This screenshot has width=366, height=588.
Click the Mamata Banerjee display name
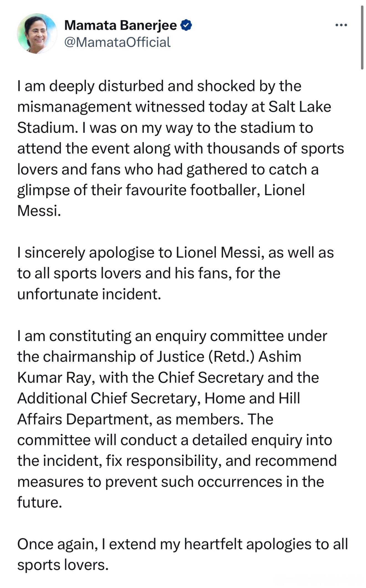coord(120,26)
